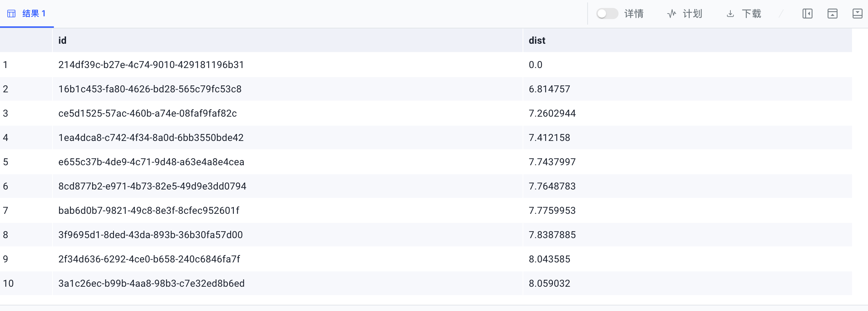This screenshot has height=311, width=868.
Task: Open the 计划 query plan view
Action: pyautogui.click(x=685, y=14)
